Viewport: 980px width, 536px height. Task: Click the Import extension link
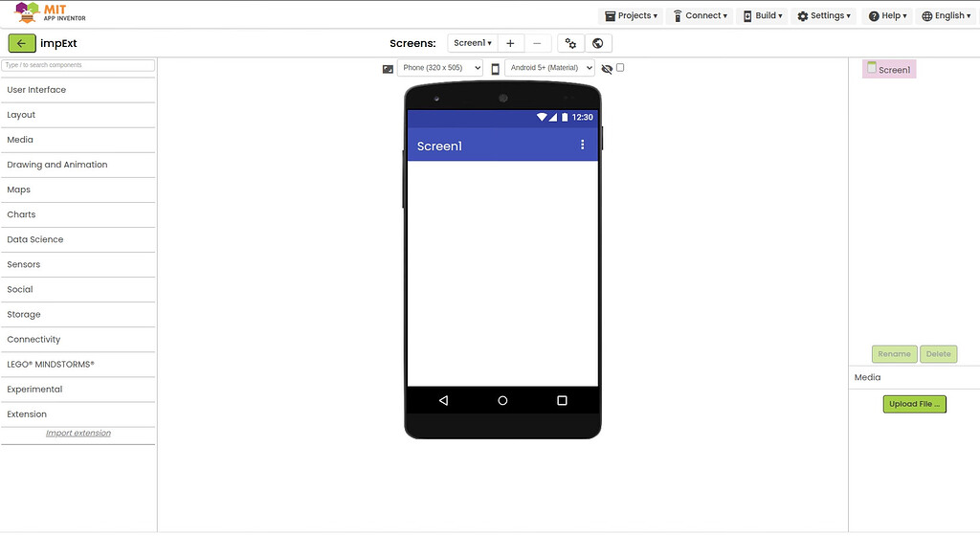(78, 434)
